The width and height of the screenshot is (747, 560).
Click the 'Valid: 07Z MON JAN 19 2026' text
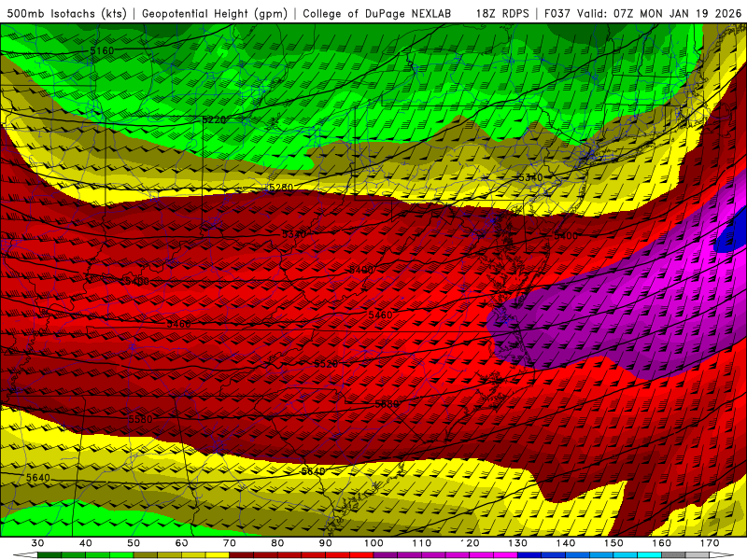coord(659,13)
